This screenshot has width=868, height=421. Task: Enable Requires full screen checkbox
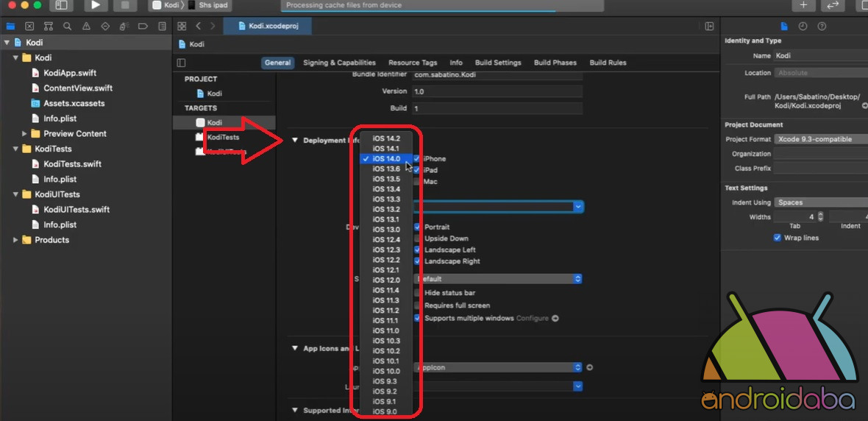[x=417, y=305]
